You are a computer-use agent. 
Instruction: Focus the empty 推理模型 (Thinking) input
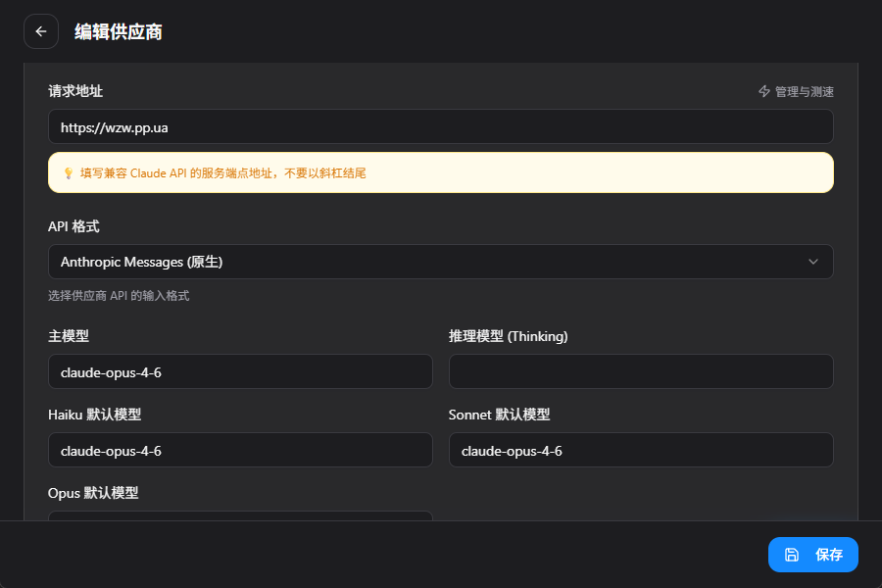point(641,371)
